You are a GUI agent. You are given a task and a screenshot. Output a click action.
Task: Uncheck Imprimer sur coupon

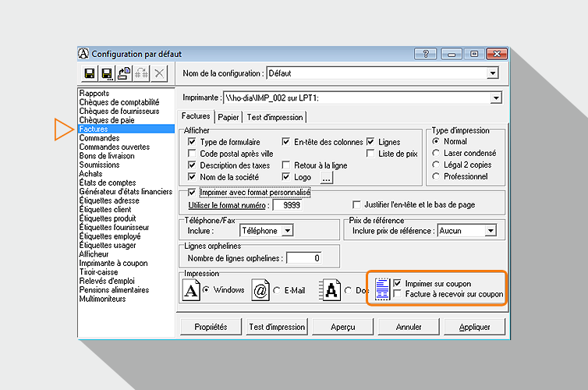397,283
